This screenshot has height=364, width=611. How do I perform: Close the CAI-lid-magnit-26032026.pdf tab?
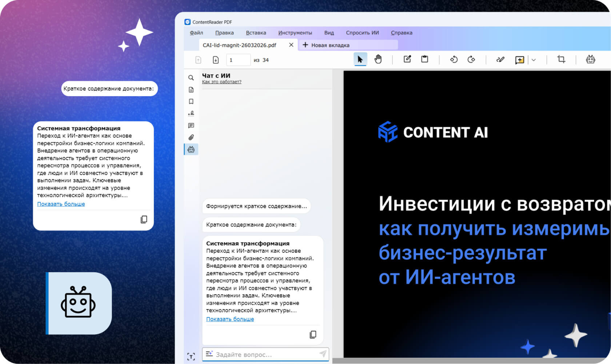click(x=291, y=45)
